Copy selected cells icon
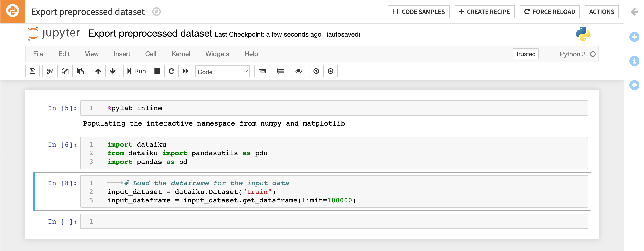The height and width of the screenshot is (251, 644). coord(65,71)
